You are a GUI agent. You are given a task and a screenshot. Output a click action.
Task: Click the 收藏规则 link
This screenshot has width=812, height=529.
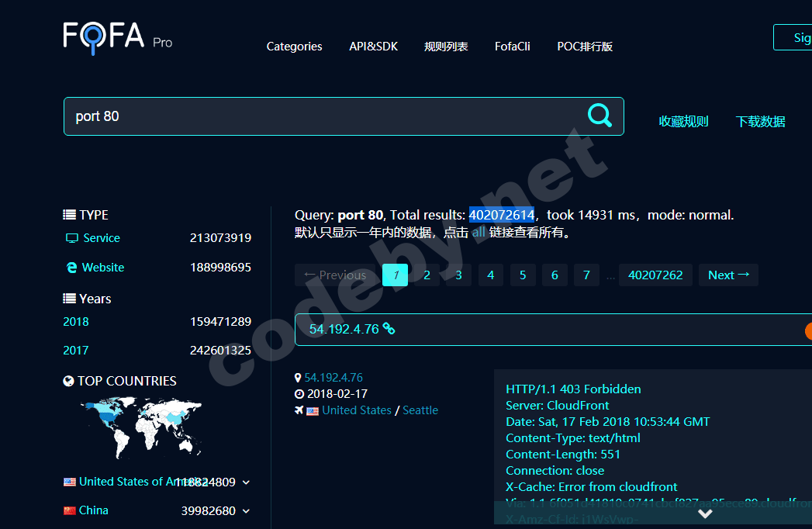point(683,122)
